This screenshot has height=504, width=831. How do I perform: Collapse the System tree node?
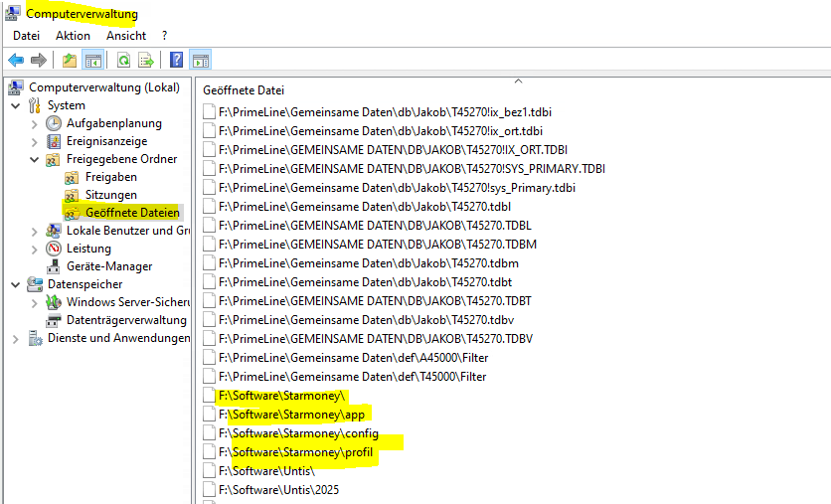pos(16,106)
